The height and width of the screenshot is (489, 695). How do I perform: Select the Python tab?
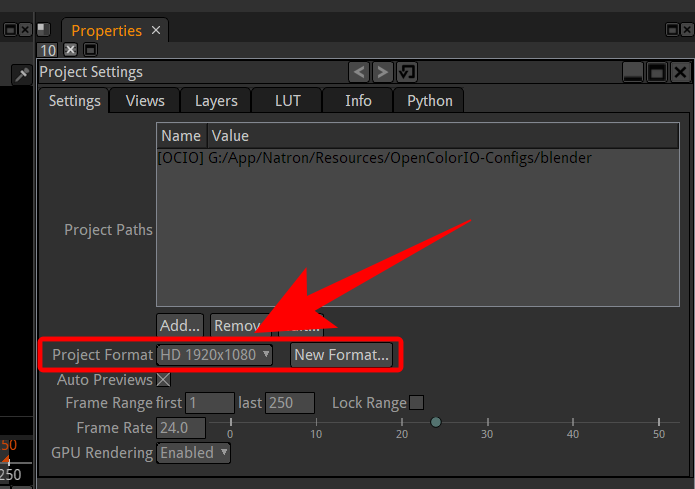[429, 100]
